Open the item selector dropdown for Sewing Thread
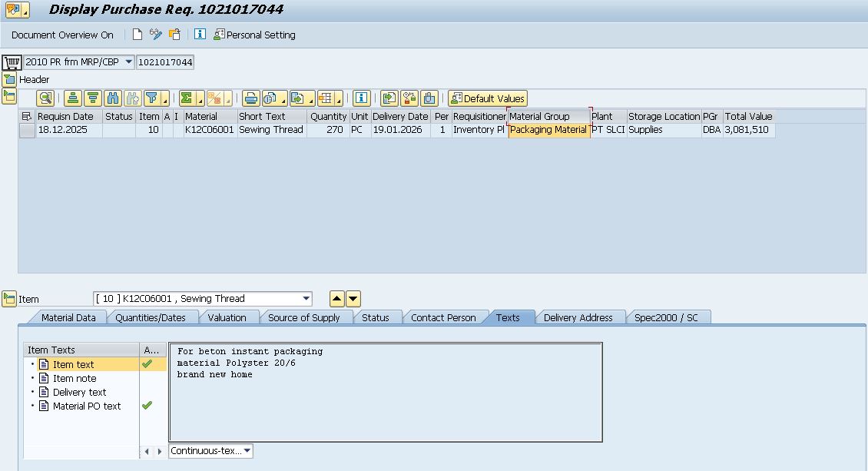The image size is (868, 471). [306, 299]
